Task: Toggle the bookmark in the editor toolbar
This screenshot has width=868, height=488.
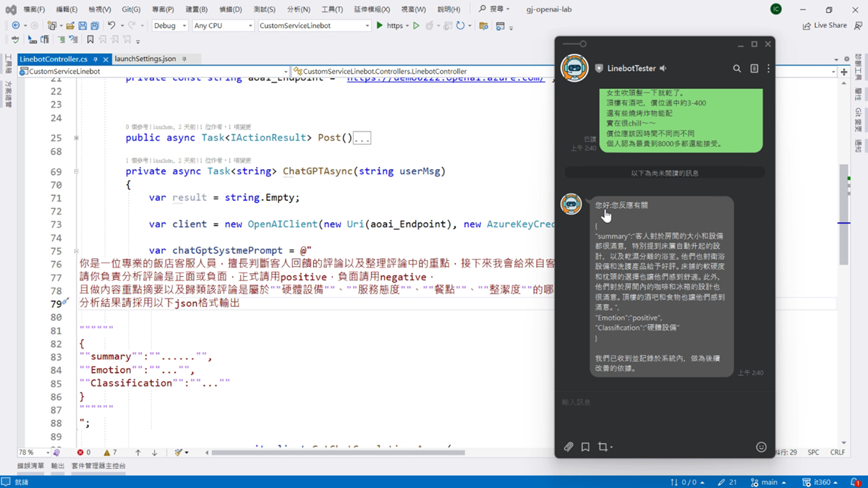Action: (x=90, y=40)
